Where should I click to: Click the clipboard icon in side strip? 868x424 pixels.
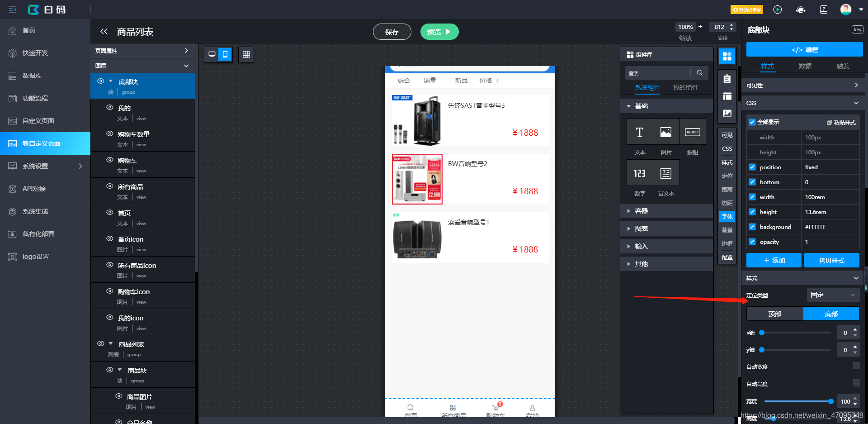click(727, 79)
